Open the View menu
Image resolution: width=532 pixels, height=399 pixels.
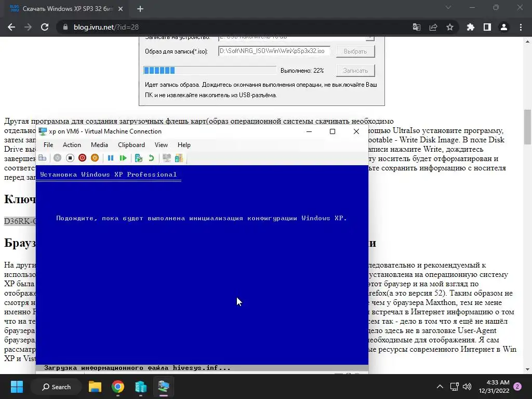[x=161, y=145]
